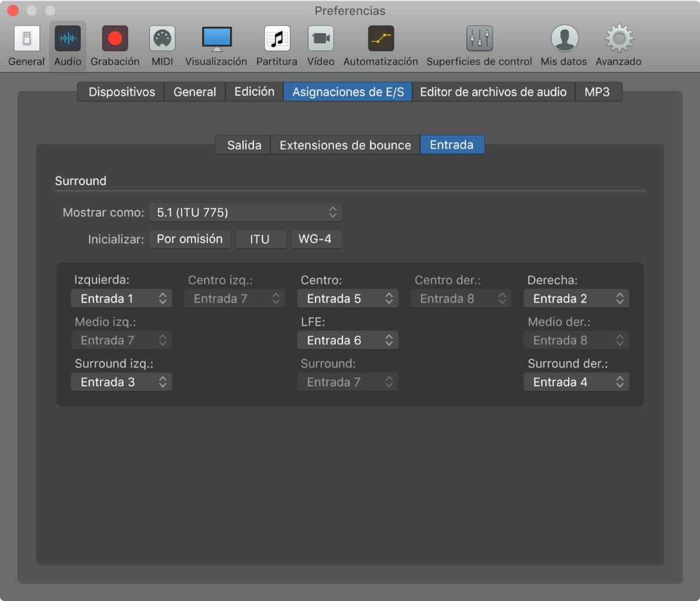Open Mis datos user icon
The width and height of the screenshot is (700, 601).
564,39
